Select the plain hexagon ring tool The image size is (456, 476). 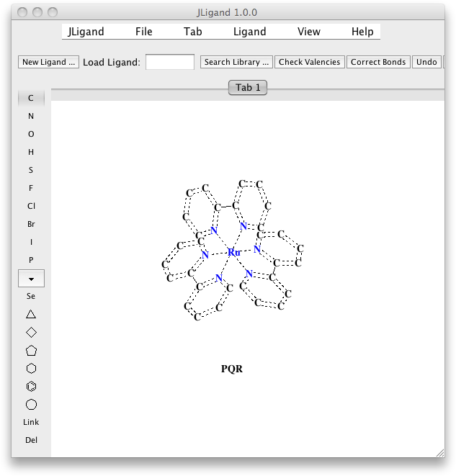coord(31,369)
